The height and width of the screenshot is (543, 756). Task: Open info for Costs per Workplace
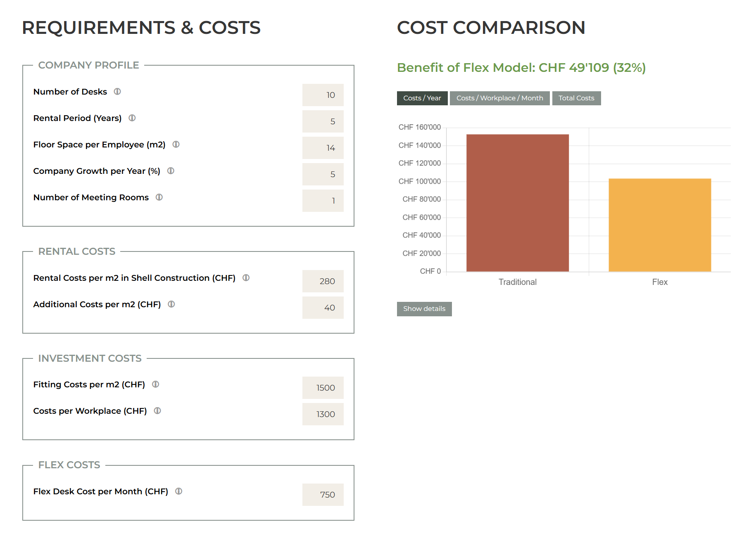tap(157, 410)
